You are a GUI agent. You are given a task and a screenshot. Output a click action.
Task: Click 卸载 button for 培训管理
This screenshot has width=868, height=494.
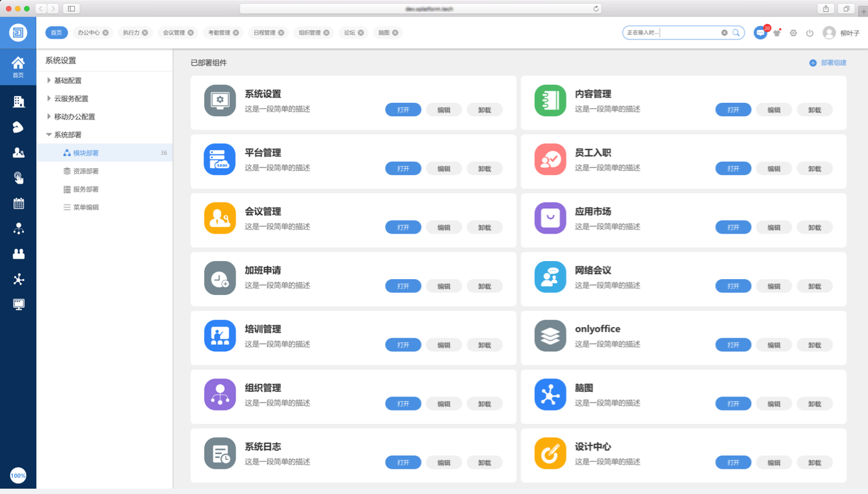[x=484, y=345]
